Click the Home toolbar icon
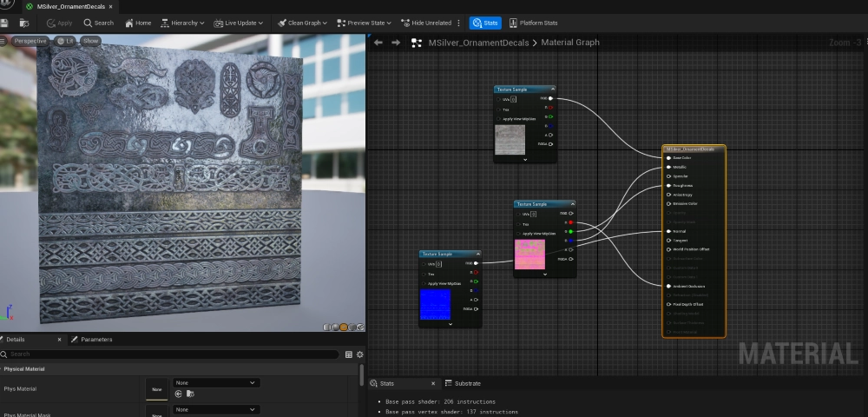Image resolution: width=868 pixels, height=417 pixels. click(138, 23)
